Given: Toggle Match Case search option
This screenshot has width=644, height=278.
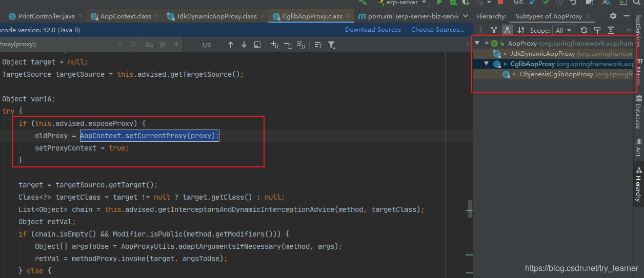Looking at the screenshot, I should tap(149, 45).
